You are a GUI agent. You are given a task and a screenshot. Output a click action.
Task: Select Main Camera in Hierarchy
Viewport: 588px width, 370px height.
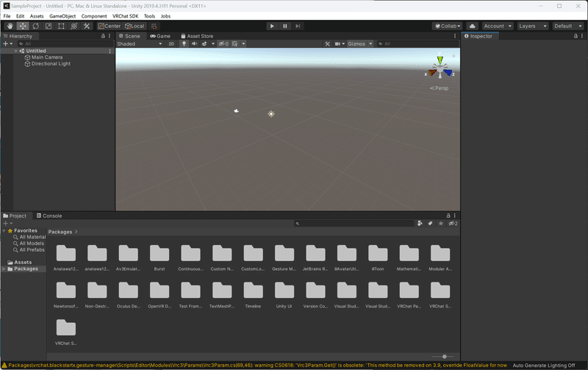[x=43, y=57]
